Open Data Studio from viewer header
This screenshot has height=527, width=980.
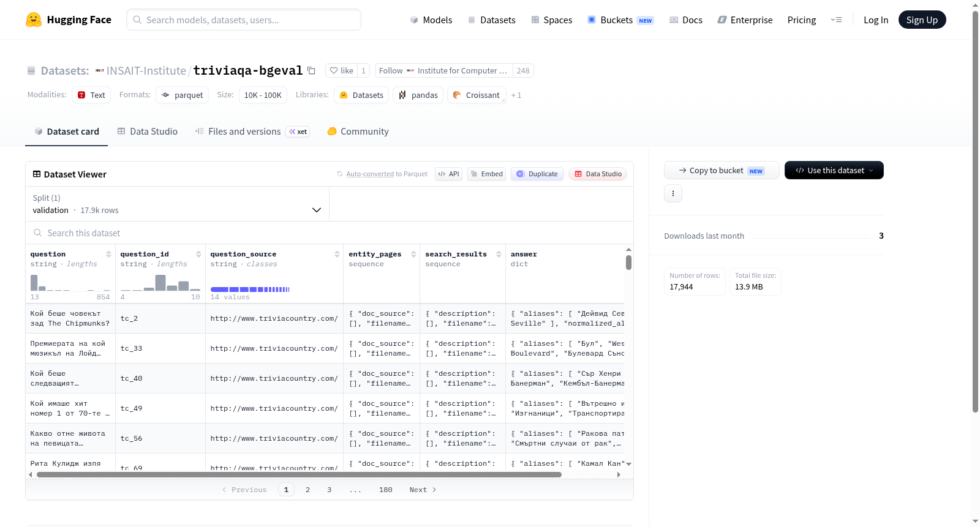tap(598, 174)
